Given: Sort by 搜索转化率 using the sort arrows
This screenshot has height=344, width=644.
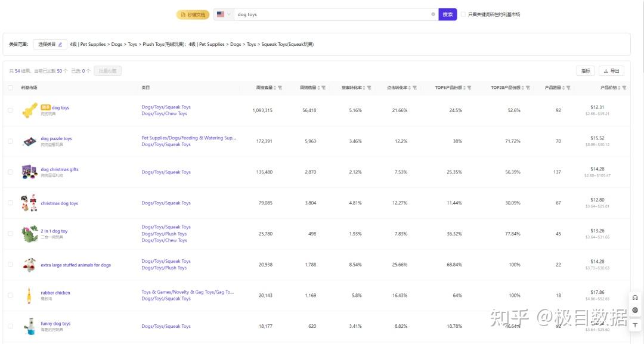Looking at the screenshot, I should (363, 88).
